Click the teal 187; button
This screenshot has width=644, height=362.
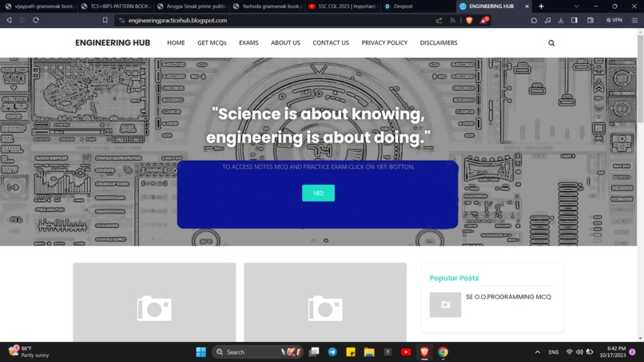(x=318, y=193)
